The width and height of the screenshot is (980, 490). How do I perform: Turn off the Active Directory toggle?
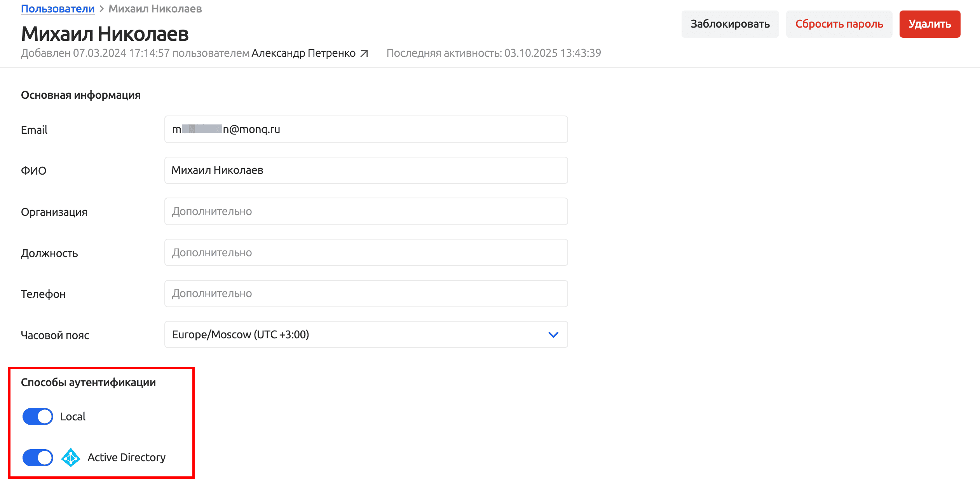pyautogui.click(x=38, y=458)
